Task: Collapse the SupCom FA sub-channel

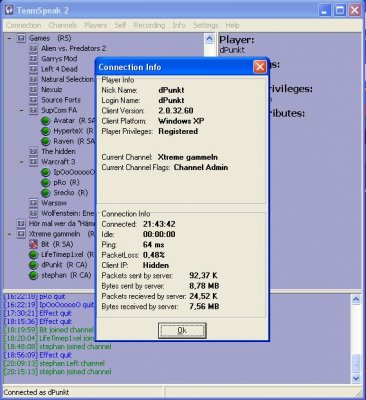Action: [22, 110]
